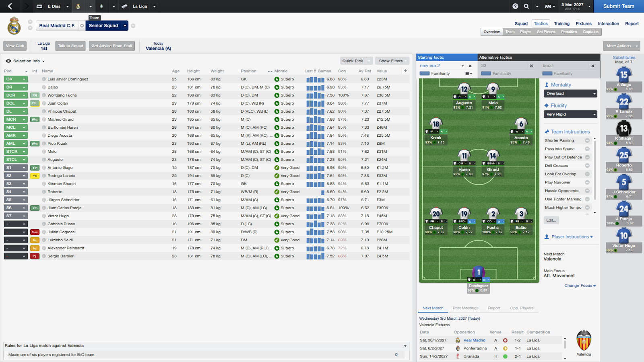Screen dimensions: 644x362
Task: Click the Wnt status badge for Matheo Girard
Action: (35, 119)
